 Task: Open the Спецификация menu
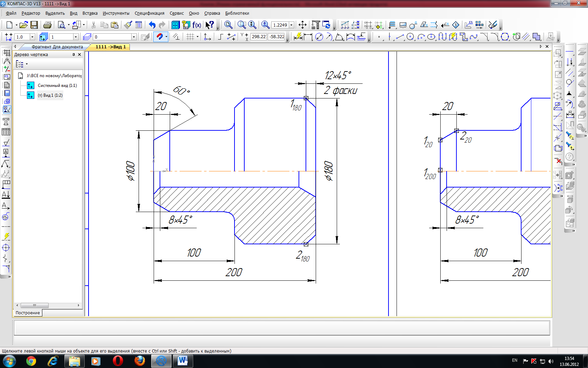[149, 13]
